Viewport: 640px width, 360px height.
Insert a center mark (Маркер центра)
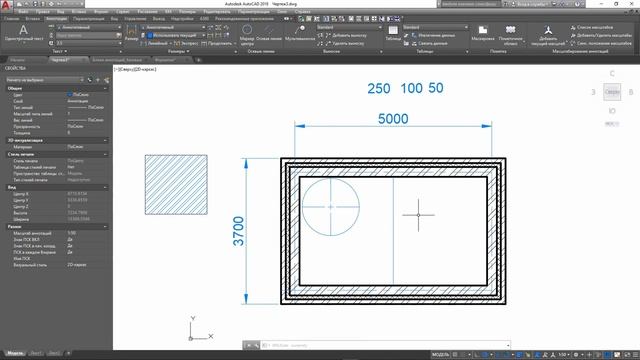[x=247, y=34]
